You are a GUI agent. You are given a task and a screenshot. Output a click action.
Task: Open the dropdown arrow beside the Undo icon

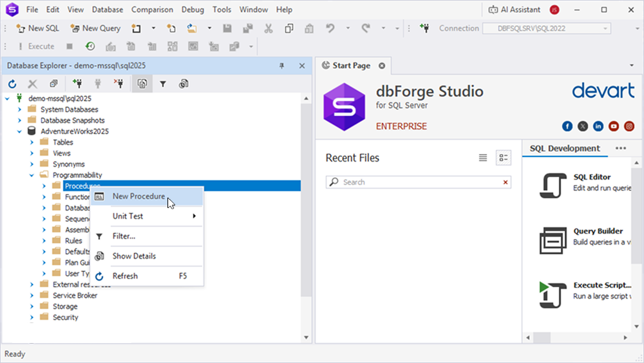(x=348, y=28)
